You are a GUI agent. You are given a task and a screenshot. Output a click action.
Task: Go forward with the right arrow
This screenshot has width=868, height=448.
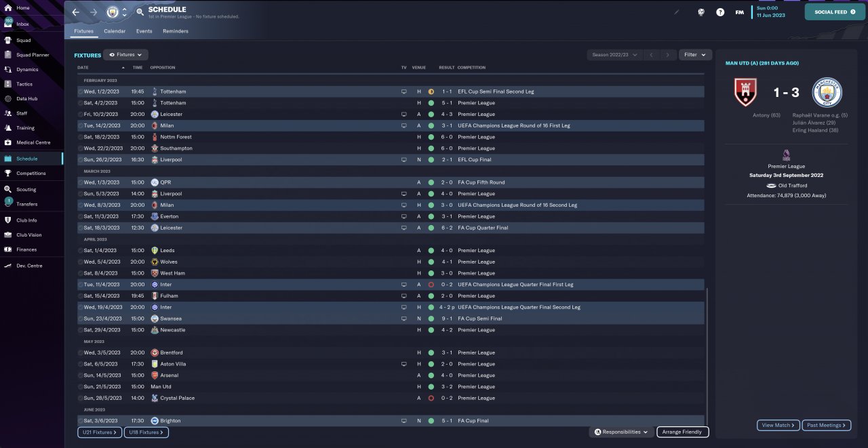coord(94,12)
